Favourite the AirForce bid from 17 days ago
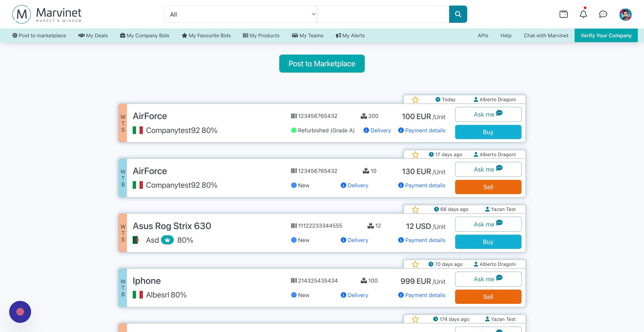The image size is (644, 332). [x=415, y=155]
